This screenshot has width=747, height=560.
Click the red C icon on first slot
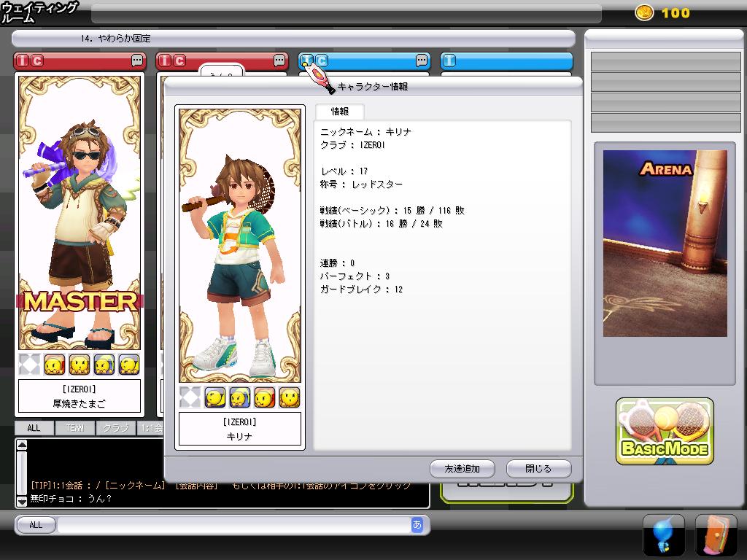tap(37, 61)
